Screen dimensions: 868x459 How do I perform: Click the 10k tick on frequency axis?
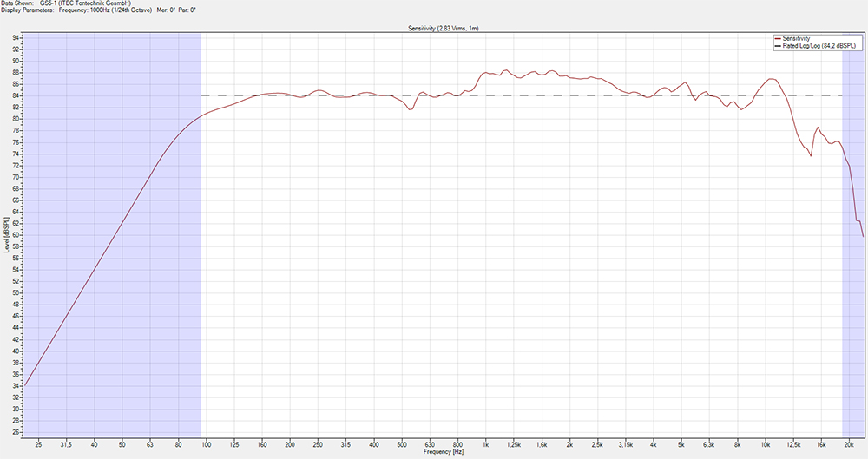[x=766, y=443]
